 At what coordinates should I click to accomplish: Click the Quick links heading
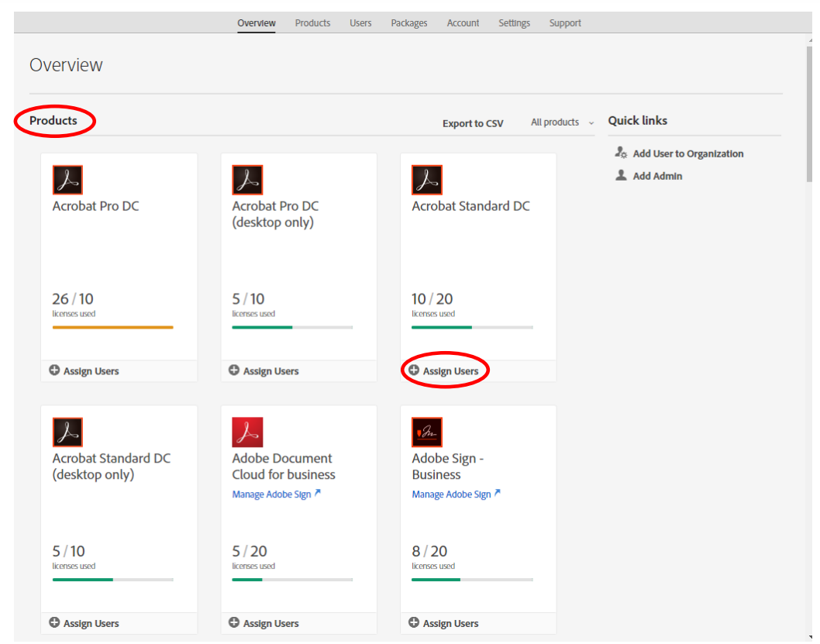point(638,121)
